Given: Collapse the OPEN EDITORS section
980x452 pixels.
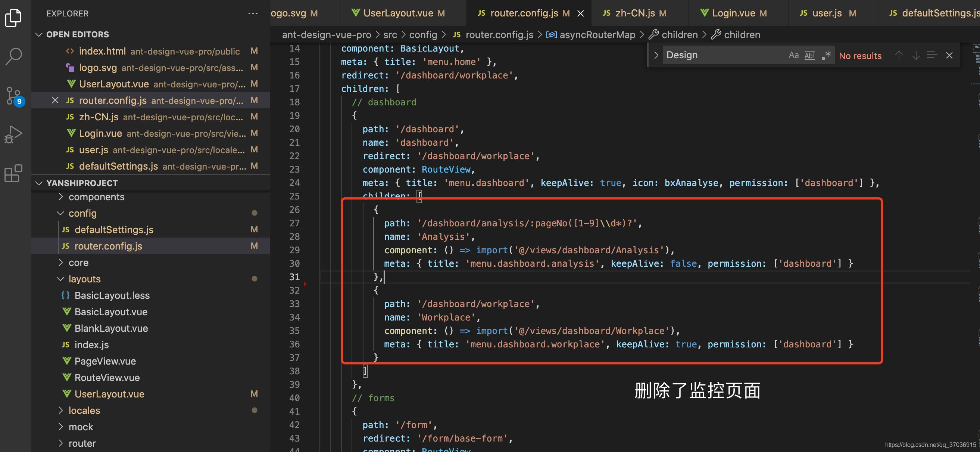Looking at the screenshot, I should pyautogui.click(x=38, y=35).
